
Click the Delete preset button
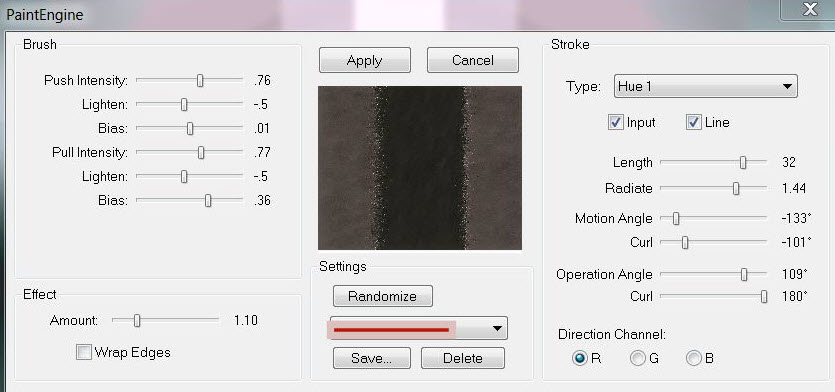tap(463, 358)
